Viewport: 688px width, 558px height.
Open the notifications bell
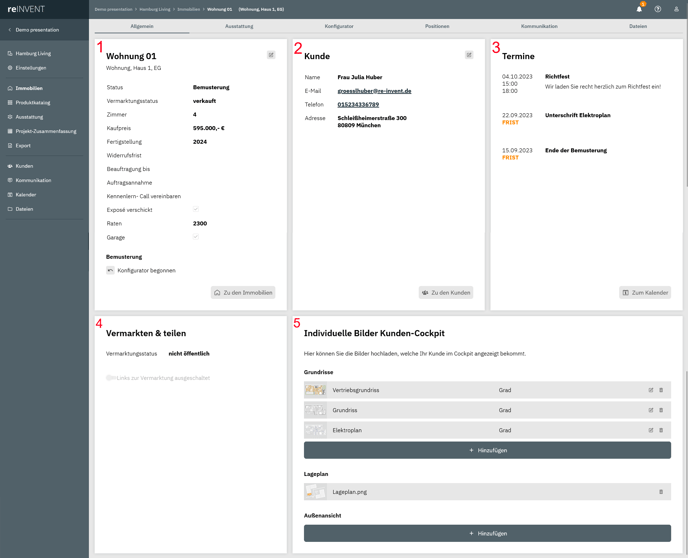639,9
